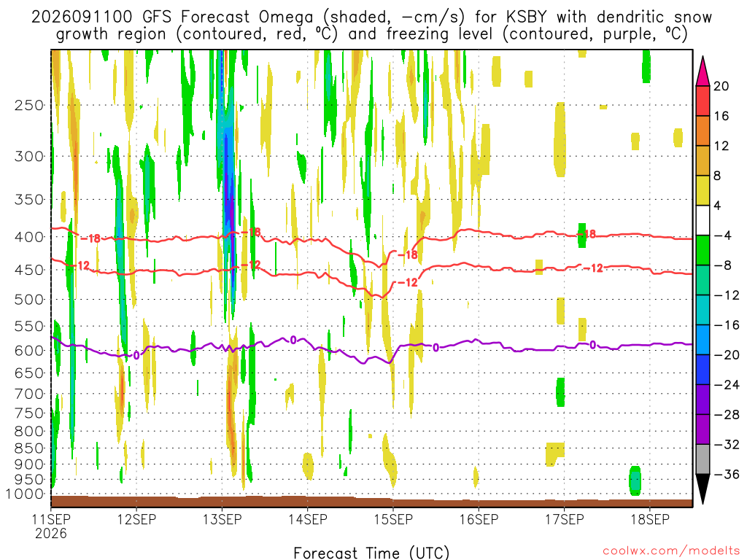
Task: Click the 500 pressure level axis label
Action: pos(29,300)
